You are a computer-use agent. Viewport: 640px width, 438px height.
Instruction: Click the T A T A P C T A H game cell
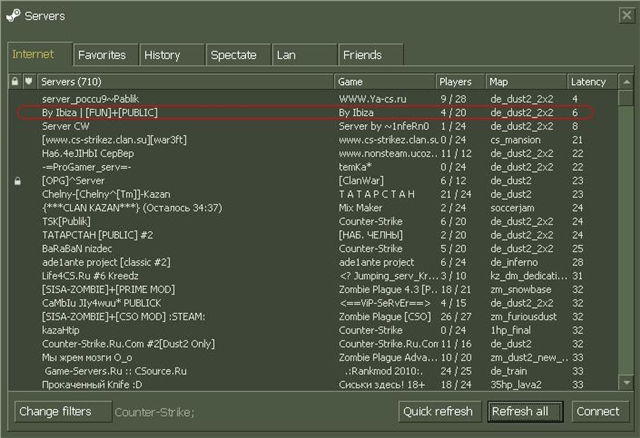tap(377, 194)
